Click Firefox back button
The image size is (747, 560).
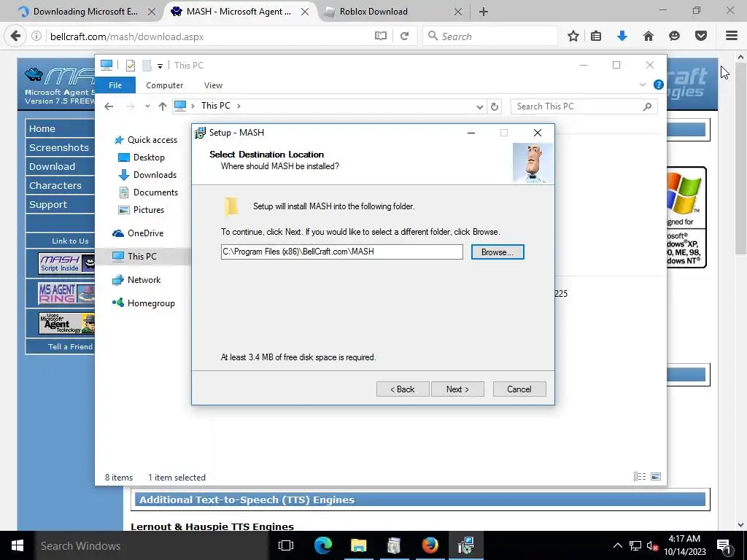(x=16, y=36)
